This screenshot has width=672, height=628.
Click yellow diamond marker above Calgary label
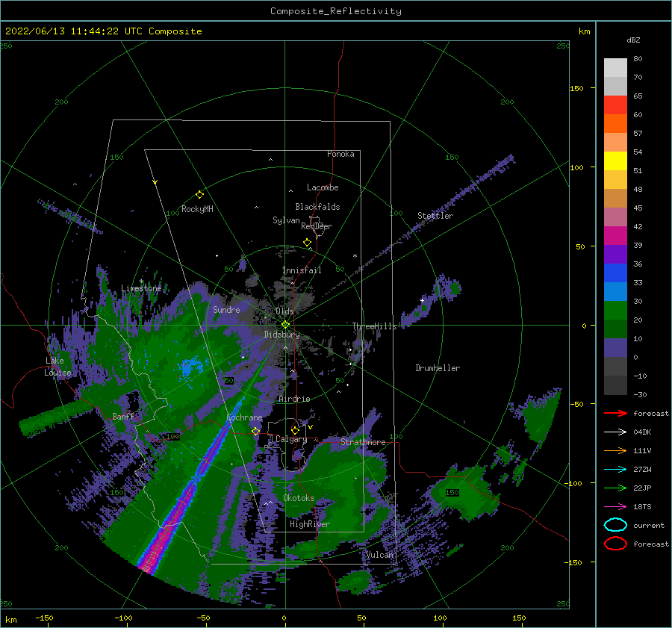(x=295, y=430)
